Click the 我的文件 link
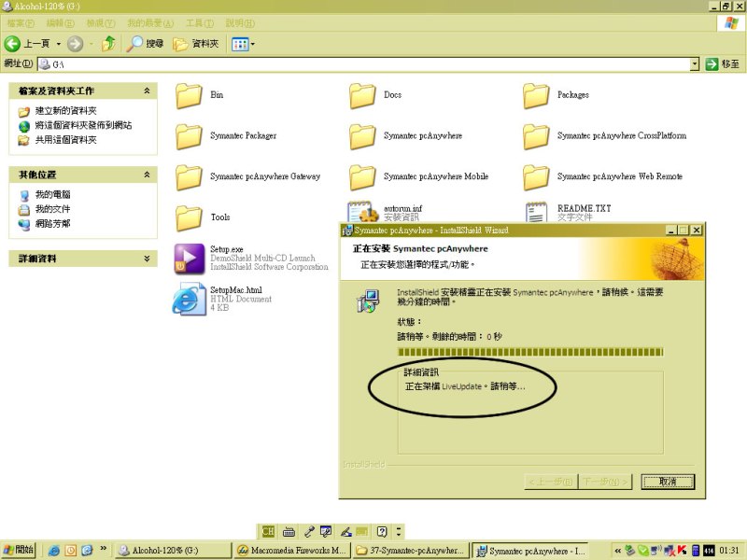 (x=52, y=209)
